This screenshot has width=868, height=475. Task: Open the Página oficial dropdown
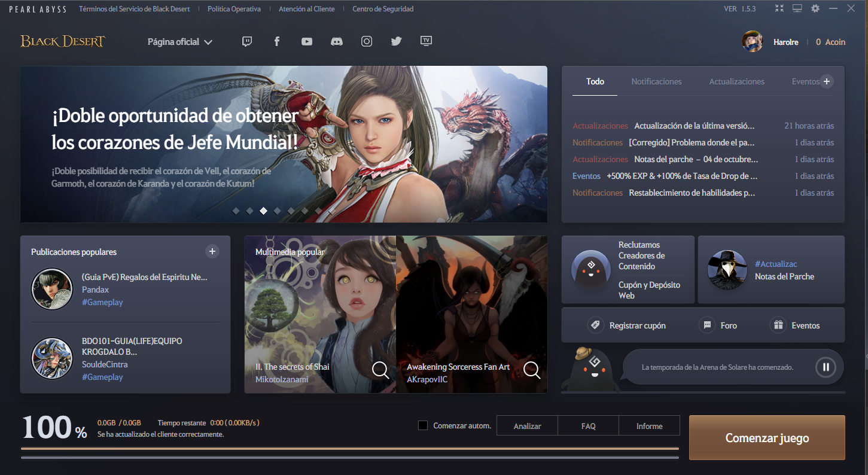(179, 42)
